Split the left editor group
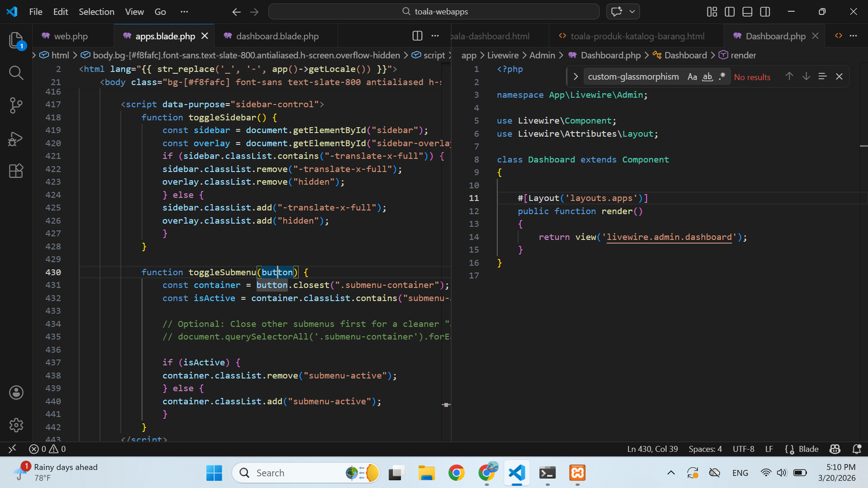The height and width of the screenshot is (488, 868). pos(417,36)
